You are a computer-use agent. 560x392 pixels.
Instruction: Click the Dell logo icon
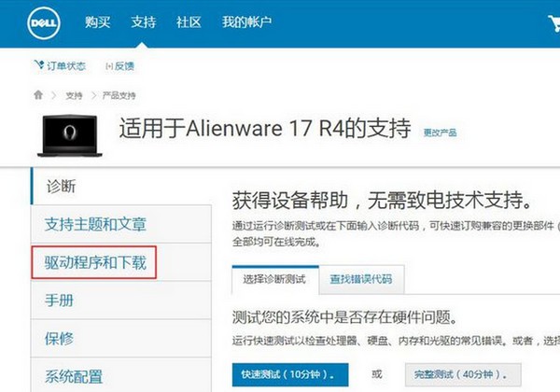click(44, 22)
